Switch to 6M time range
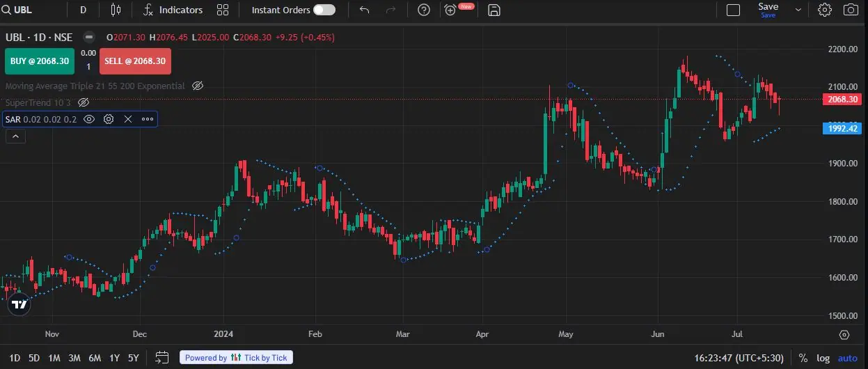This screenshot has width=868, height=369. (95, 358)
